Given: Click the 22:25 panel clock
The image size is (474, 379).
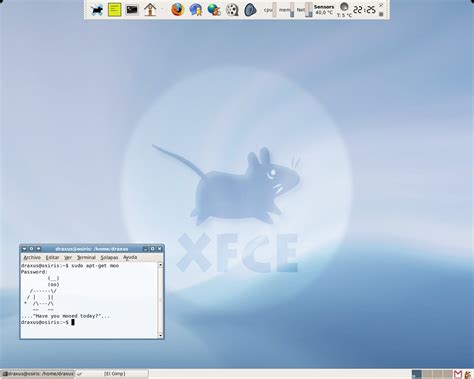Looking at the screenshot, I should pyautogui.click(x=364, y=10).
